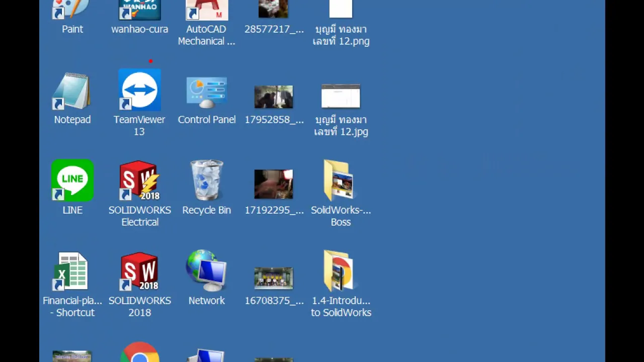Open the Notepad shortcut
The image size is (644, 362).
tap(72, 92)
